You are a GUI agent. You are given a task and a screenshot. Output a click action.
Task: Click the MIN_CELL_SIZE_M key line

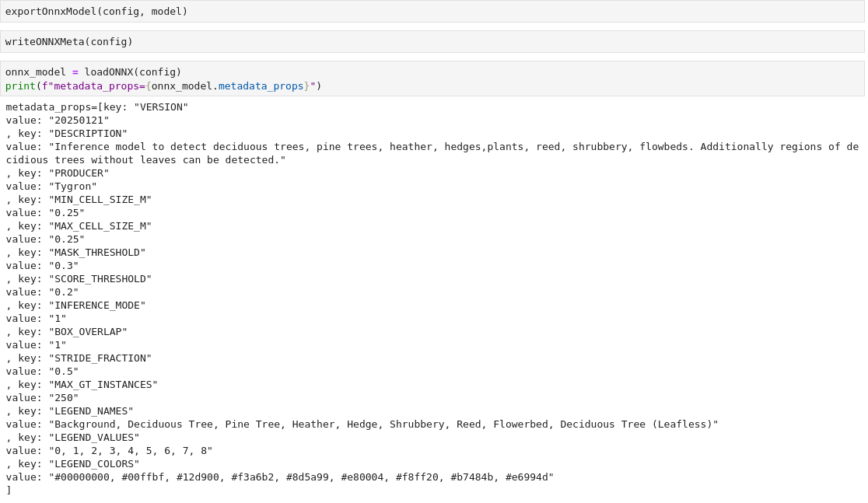click(100, 200)
